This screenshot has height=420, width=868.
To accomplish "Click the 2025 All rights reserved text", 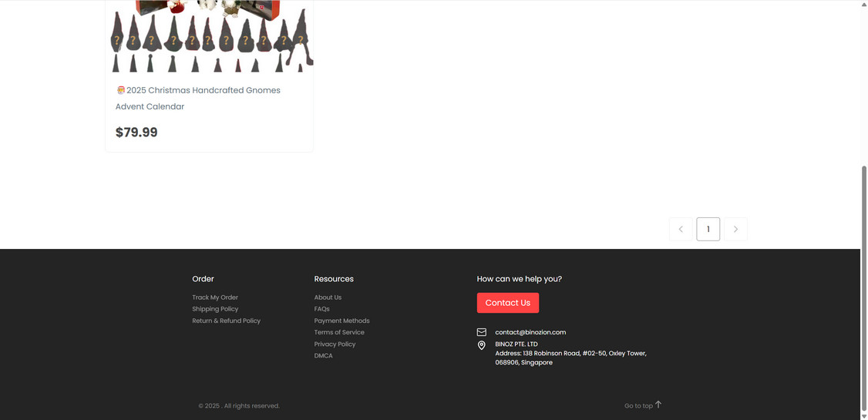I will pos(239,405).
